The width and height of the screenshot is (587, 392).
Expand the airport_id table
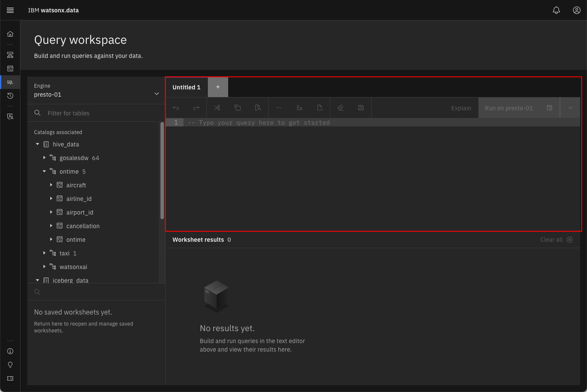coord(51,212)
